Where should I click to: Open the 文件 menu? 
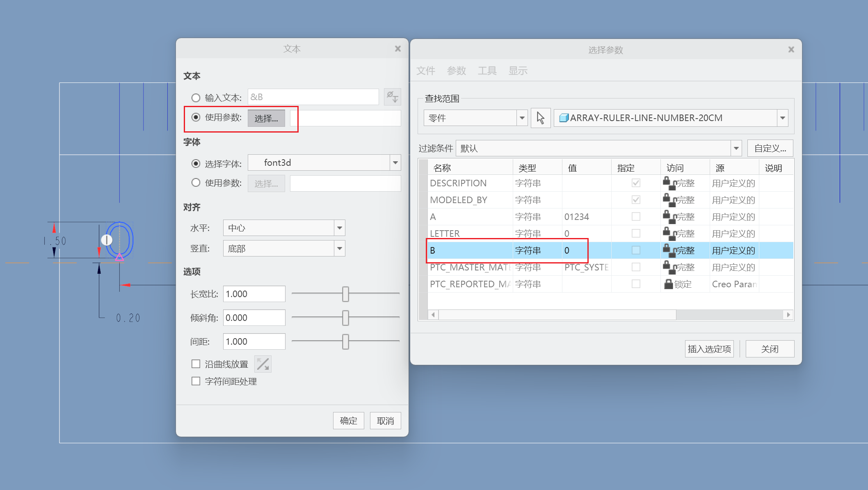(426, 71)
